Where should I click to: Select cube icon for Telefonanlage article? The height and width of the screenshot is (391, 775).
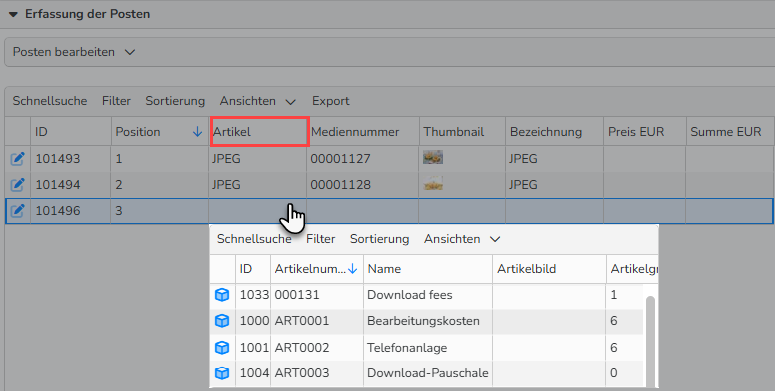222,348
